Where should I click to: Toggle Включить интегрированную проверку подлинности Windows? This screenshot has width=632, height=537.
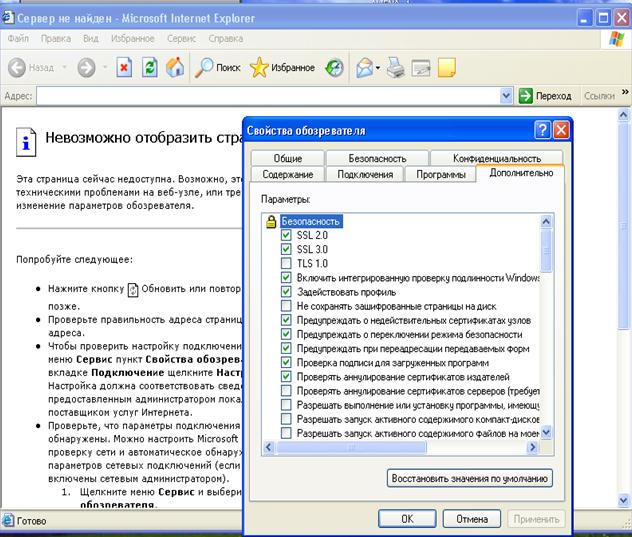(x=286, y=277)
